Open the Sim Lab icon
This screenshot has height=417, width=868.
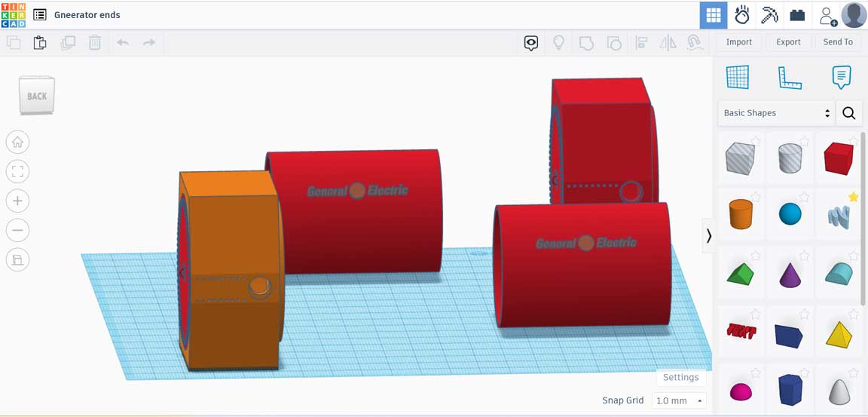[x=741, y=15]
